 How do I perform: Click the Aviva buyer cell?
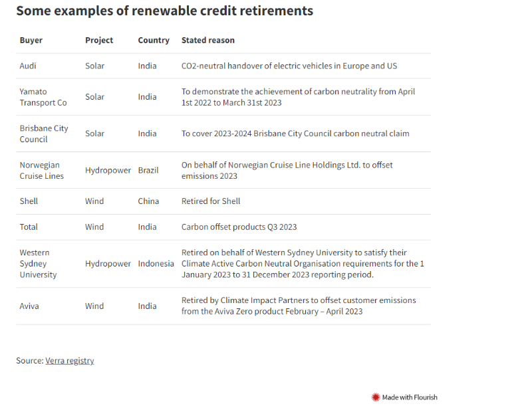pyautogui.click(x=29, y=306)
